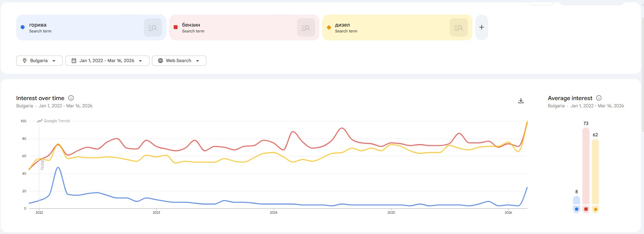This screenshot has height=234, width=644.
Task: Expand the Jan 1, 2022 - Mar 16, 2026 date range
Action: pos(107,61)
